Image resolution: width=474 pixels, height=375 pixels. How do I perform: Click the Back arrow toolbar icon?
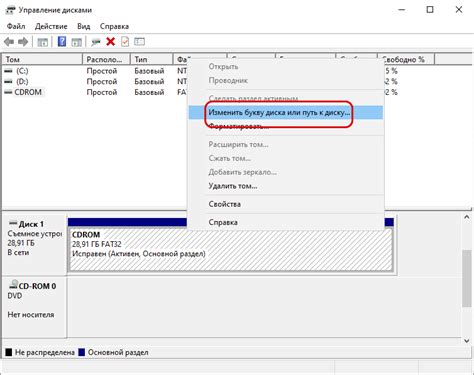[9, 42]
